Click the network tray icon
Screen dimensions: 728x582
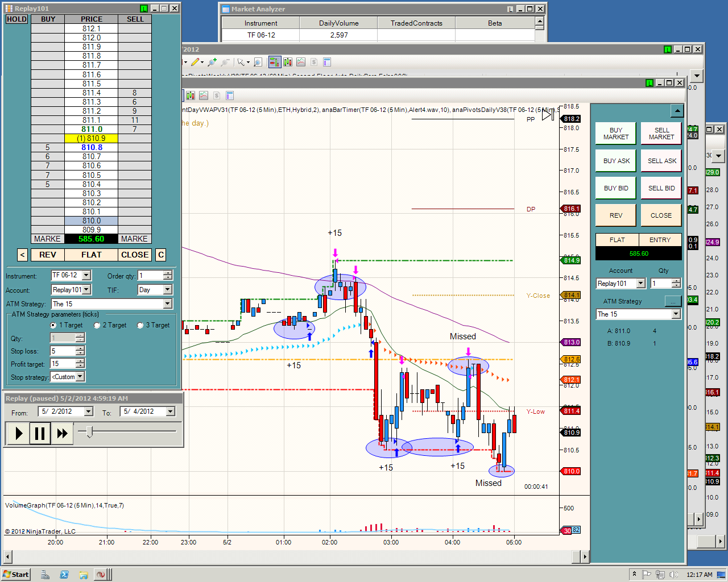661,575
